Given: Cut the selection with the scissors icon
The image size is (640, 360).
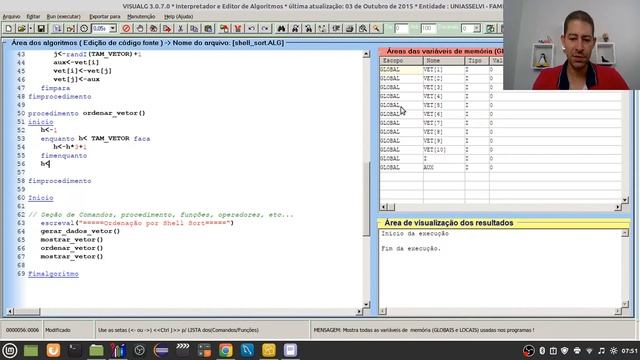Looking at the screenshot, I should click(180, 29).
